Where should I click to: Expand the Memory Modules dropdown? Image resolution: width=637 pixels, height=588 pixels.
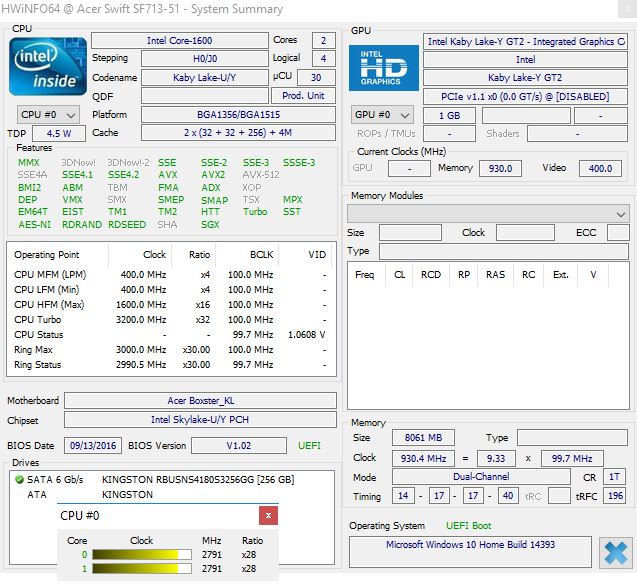tap(488, 214)
